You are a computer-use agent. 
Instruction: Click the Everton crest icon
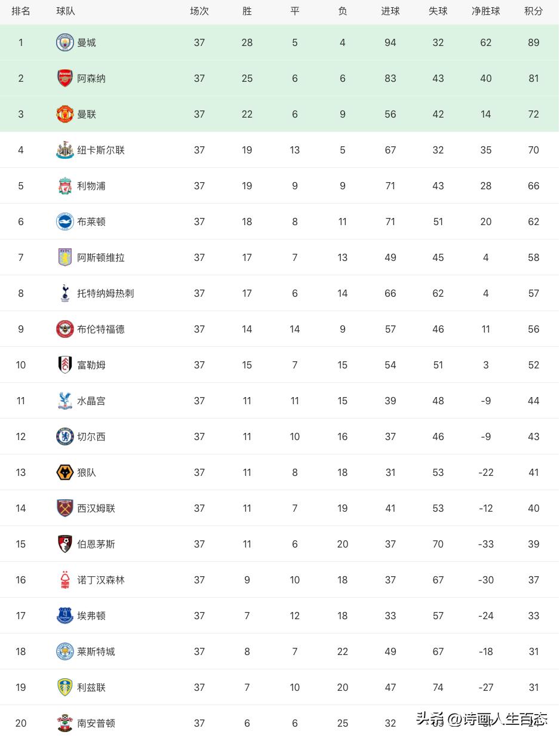[64, 616]
